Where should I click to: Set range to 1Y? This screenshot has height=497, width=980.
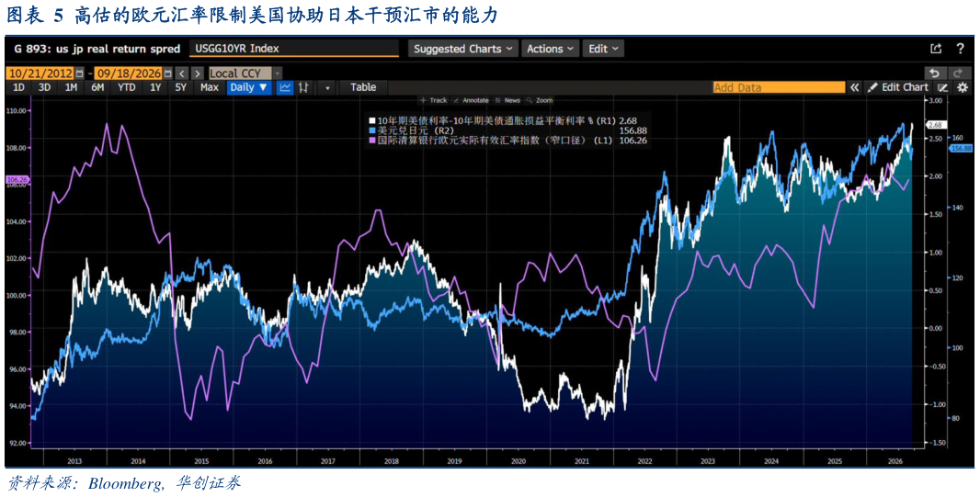(x=155, y=87)
